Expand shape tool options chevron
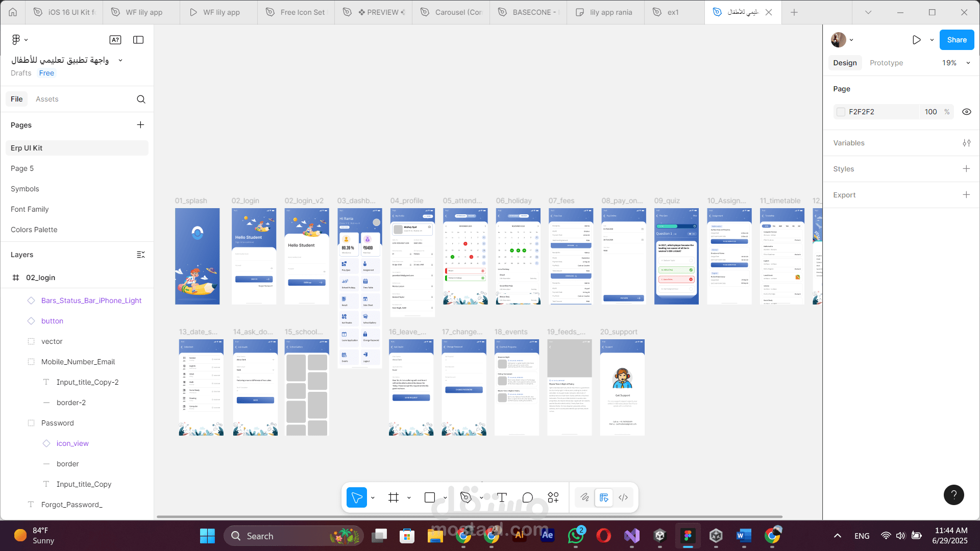980x551 pixels. click(x=445, y=497)
